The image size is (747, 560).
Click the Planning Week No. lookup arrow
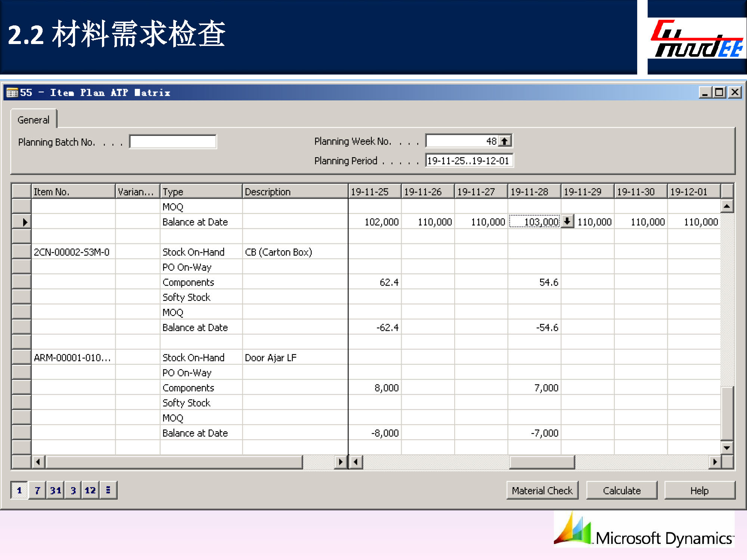[x=505, y=141]
